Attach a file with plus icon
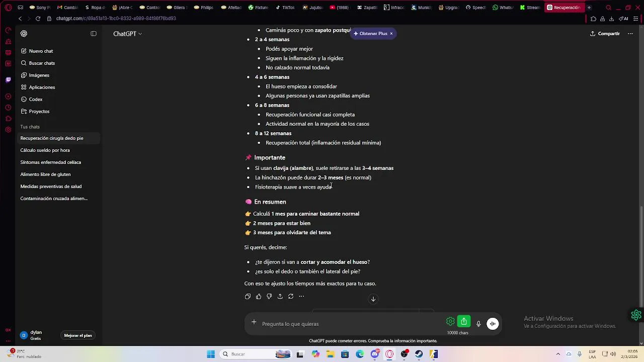 point(254,322)
